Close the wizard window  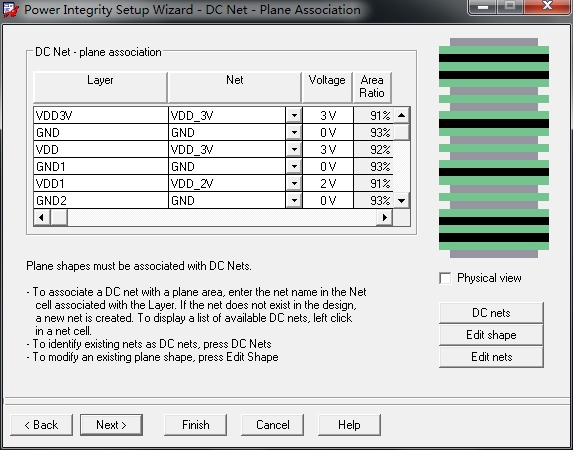(547, 7)
